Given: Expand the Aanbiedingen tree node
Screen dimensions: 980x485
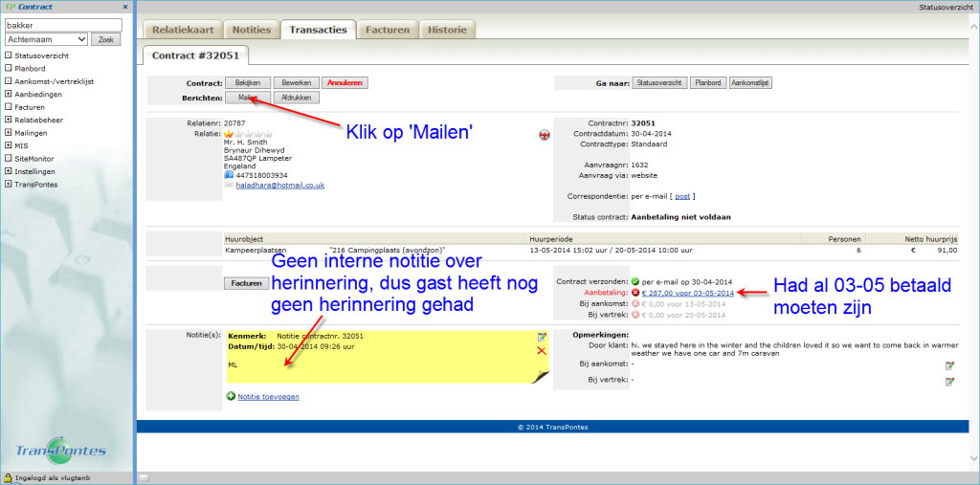Looking at the screenshot, I should point(9,94).
